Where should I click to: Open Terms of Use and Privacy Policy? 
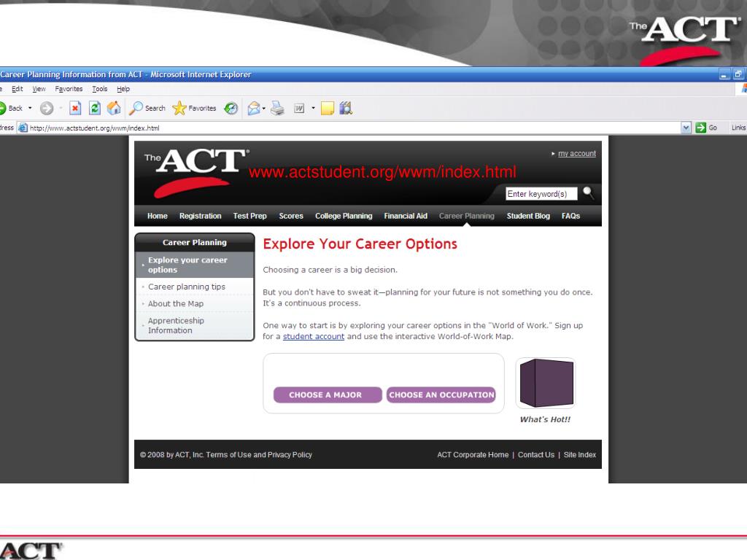[x=259, y=455]
